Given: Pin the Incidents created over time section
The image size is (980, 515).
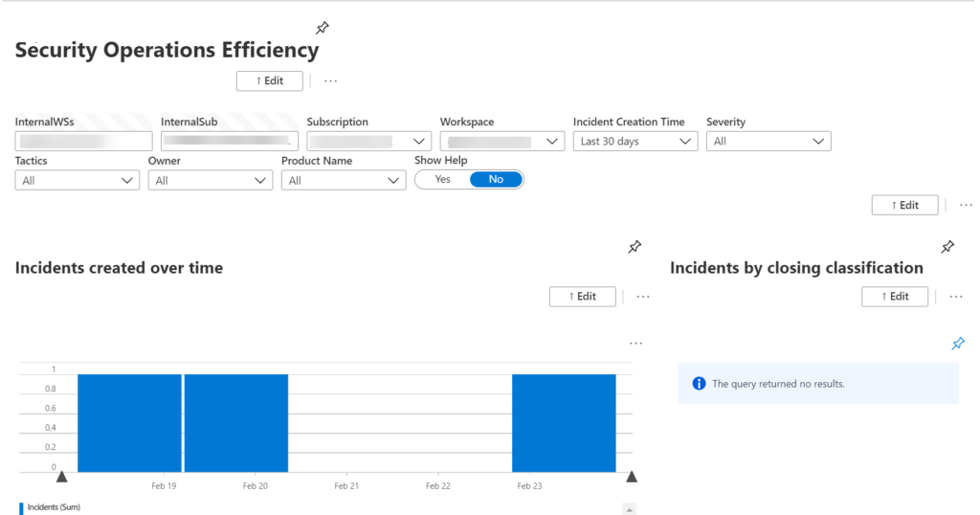Looking at the screenshot, I should click(635, 247).
